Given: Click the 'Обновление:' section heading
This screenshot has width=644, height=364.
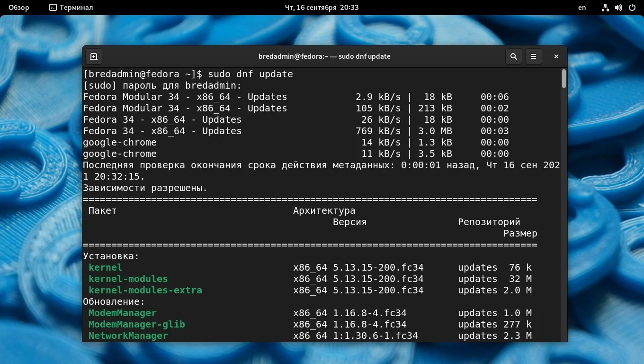Looking at the screenshot, I should point(114,301).
